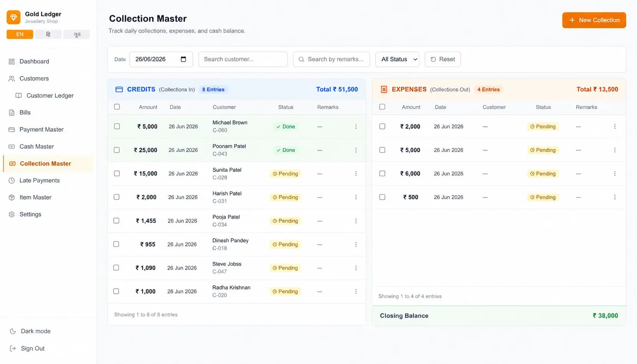Viewport: 637px width, 364px height.
Task: Open actions menu for Radha Krishnan row
Action: 356,291
